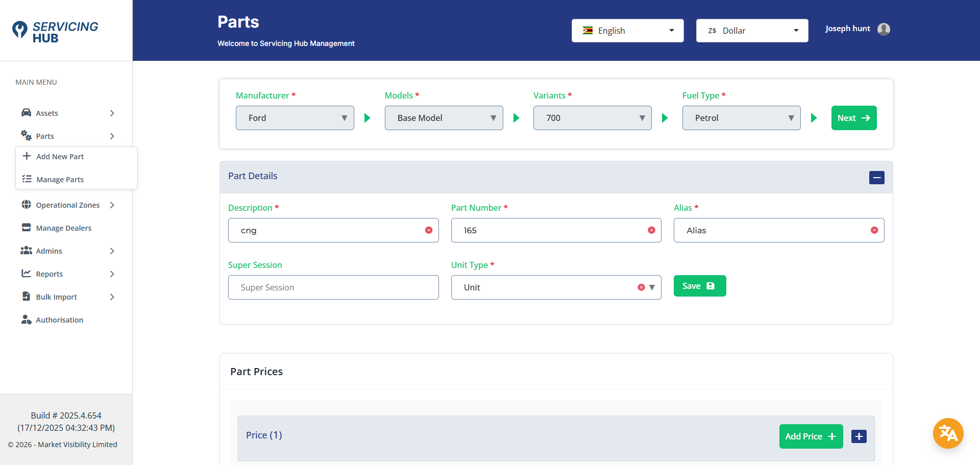This screenshot has height=465, width=980.
Task: Click the Servicing Hub logo
Action: [55, 32]
